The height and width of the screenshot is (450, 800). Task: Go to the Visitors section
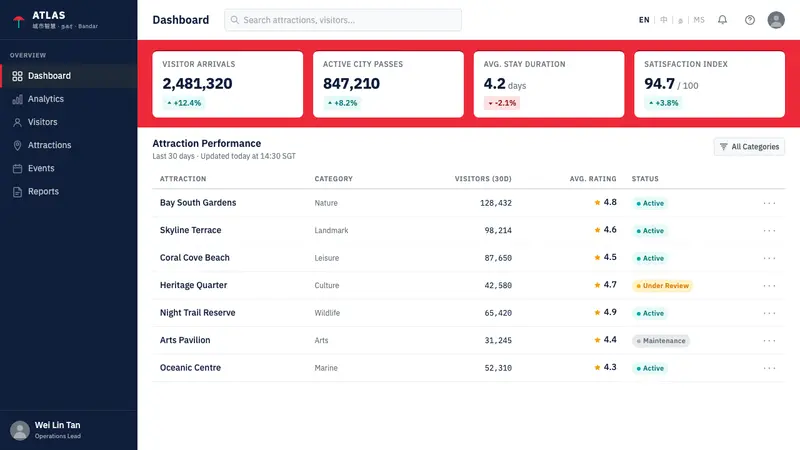pos(68,122)
